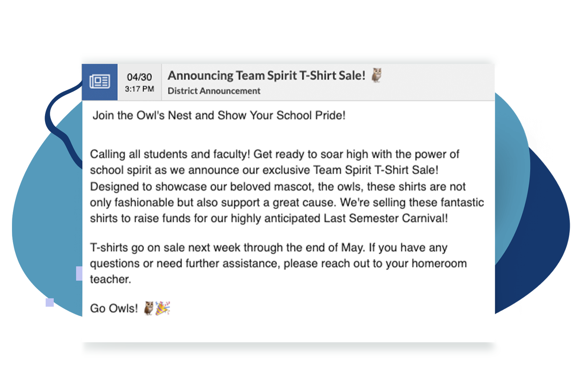Click the newspaper announcement icon
582x392 pixels.
click(100, 82)
